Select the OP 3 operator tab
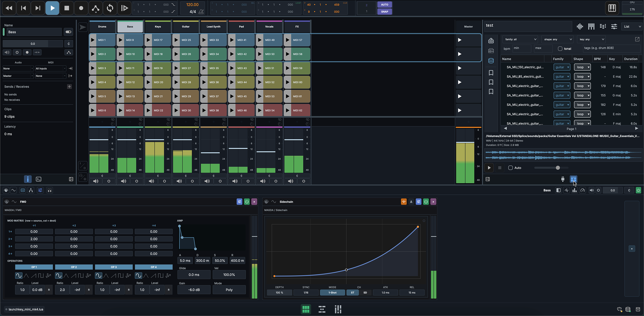 click(114, 267)
